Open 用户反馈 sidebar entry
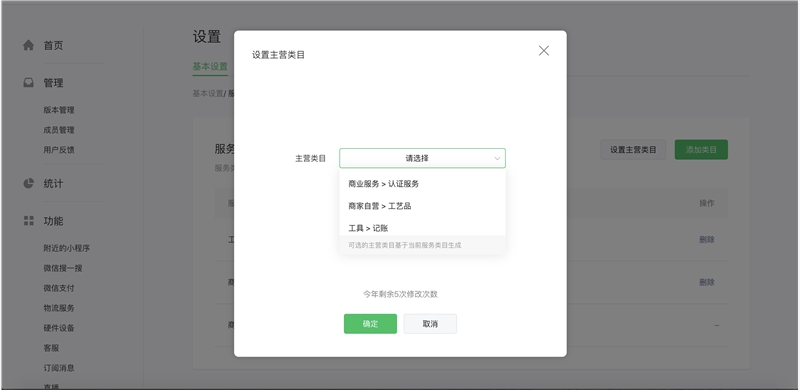This screenshot has height=390, width=800. coord(59,150)
